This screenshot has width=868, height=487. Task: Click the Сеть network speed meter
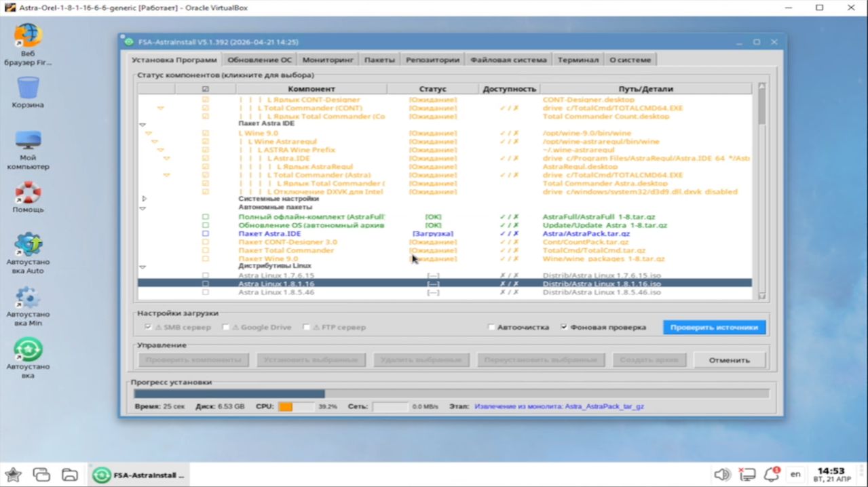pos(390,406)
